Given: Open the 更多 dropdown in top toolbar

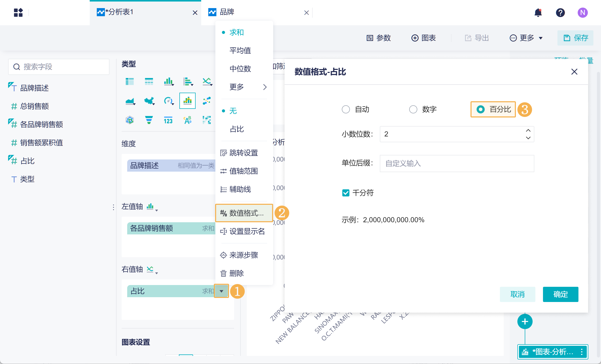Looking at the screenshot, I should click(x=527, y=38).
